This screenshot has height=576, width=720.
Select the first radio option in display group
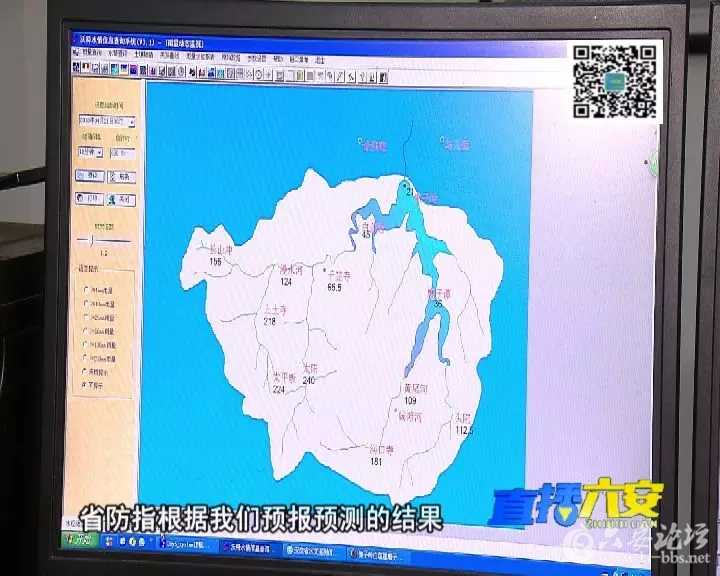85,290
